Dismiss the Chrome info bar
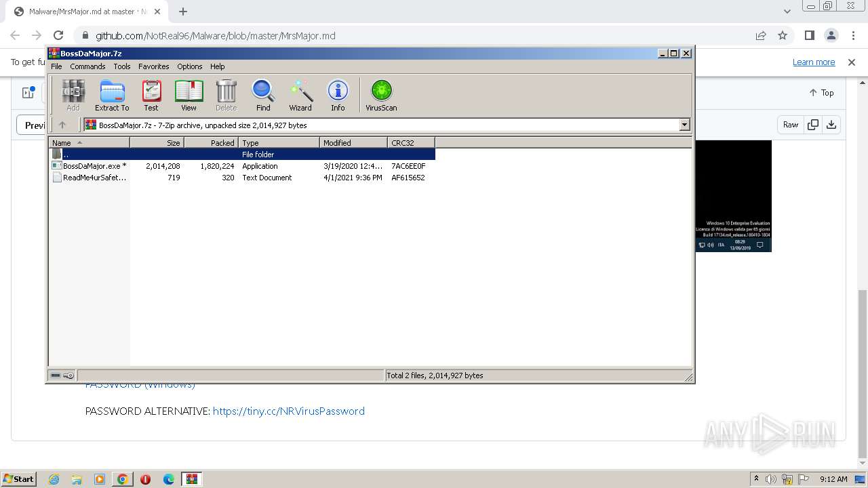This screenshot has height=488, width=868. pyautogui.click(x=852, y=62)
